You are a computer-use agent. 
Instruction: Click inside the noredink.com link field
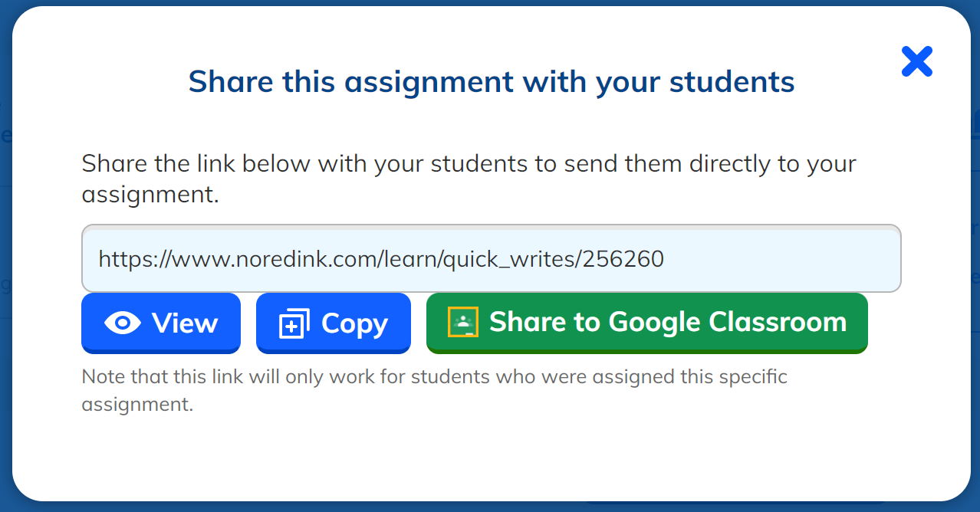coord(491,259)
